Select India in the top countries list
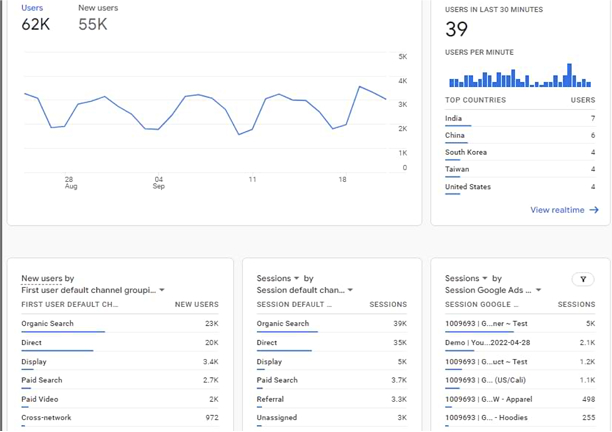The height and width of the screenshot is (432, 612). pos(455,118)
